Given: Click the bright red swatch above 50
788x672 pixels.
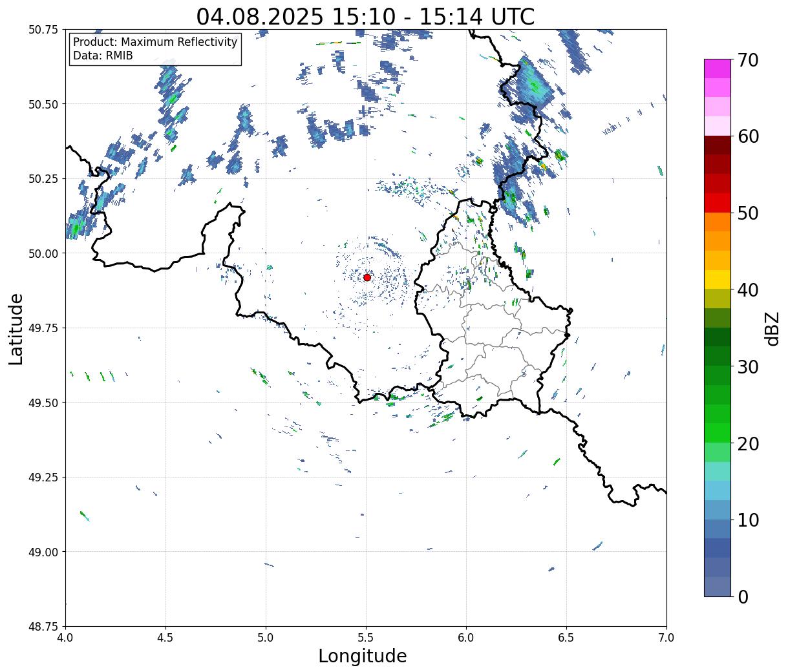Looking at the screenshot, I should pos(718,203).
